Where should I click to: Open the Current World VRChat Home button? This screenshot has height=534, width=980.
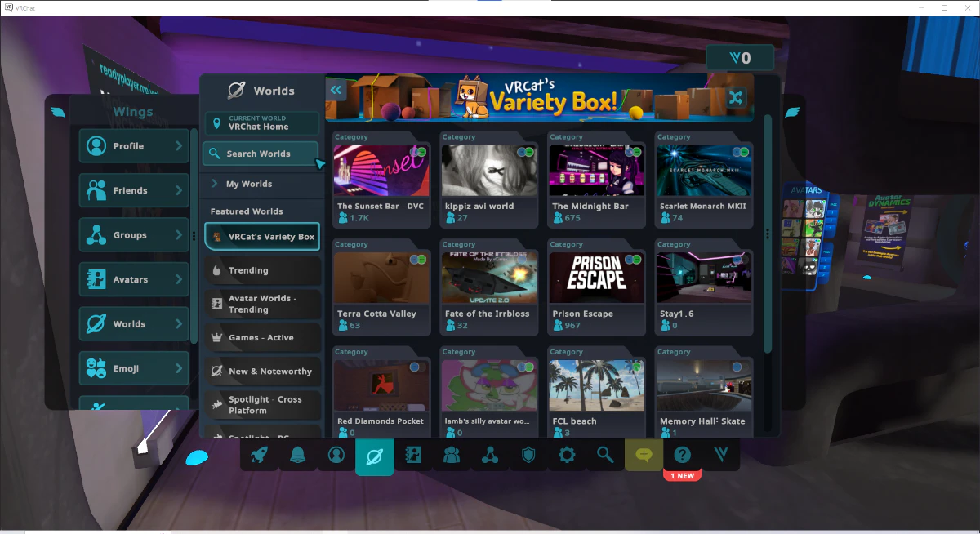point(261,123)
